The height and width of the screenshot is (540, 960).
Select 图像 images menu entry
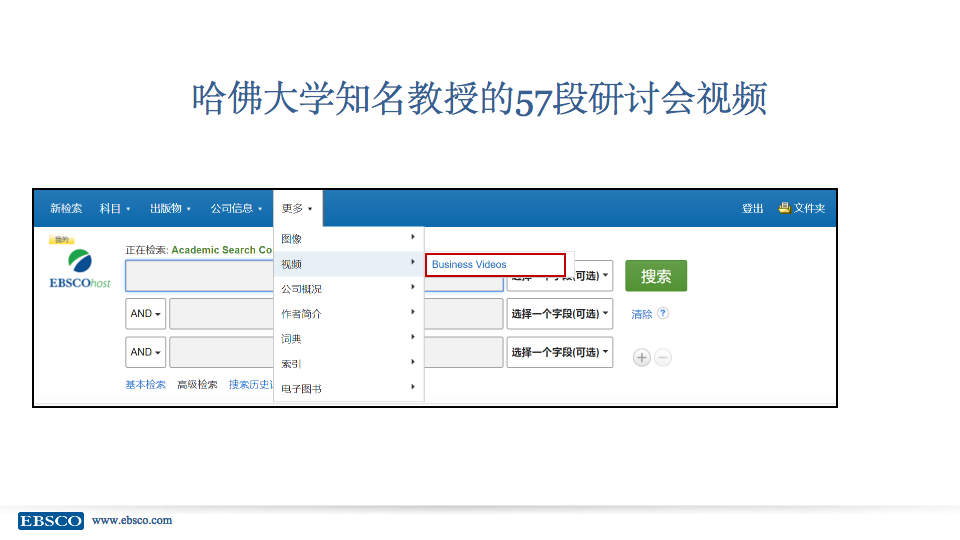click(x=348, y=239)
